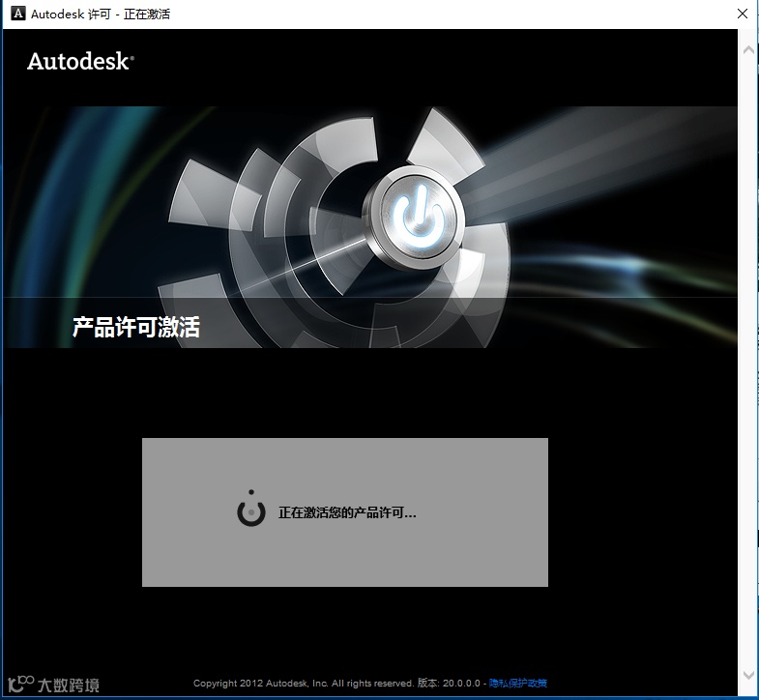This screenshot has width=759, height=700.
Task: Click the scrollbar up arrow
Action: tap(748, 49)
